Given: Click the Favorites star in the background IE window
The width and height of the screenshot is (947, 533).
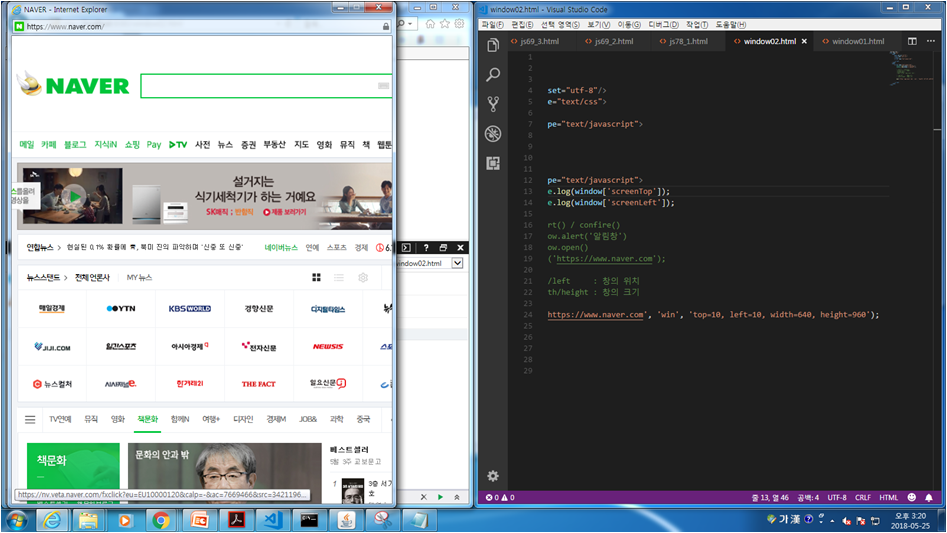Looking at the screenshot, I should [x=445, y=24].
